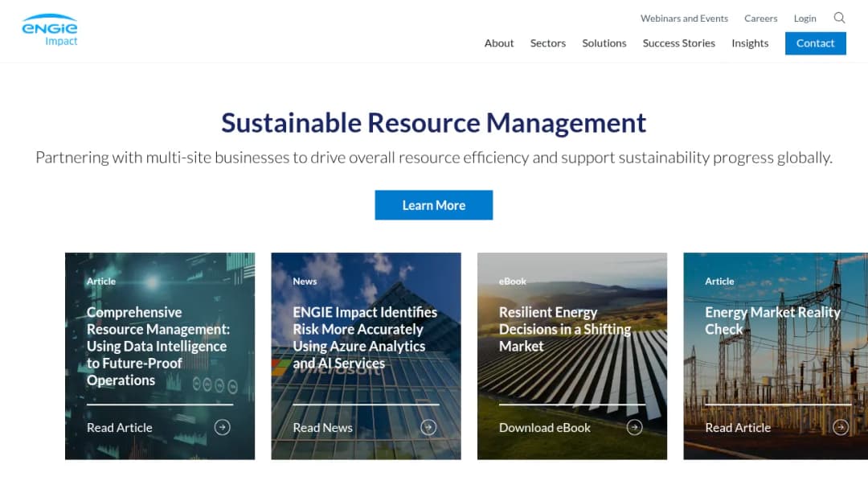
Task: Select the Read Article link on Comprehensive Resource card
Action: [x=120, y=428]
